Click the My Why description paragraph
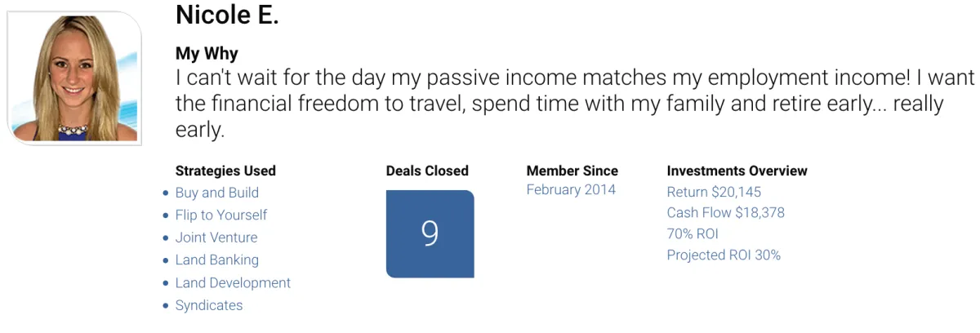 click(x=576, y=104)
